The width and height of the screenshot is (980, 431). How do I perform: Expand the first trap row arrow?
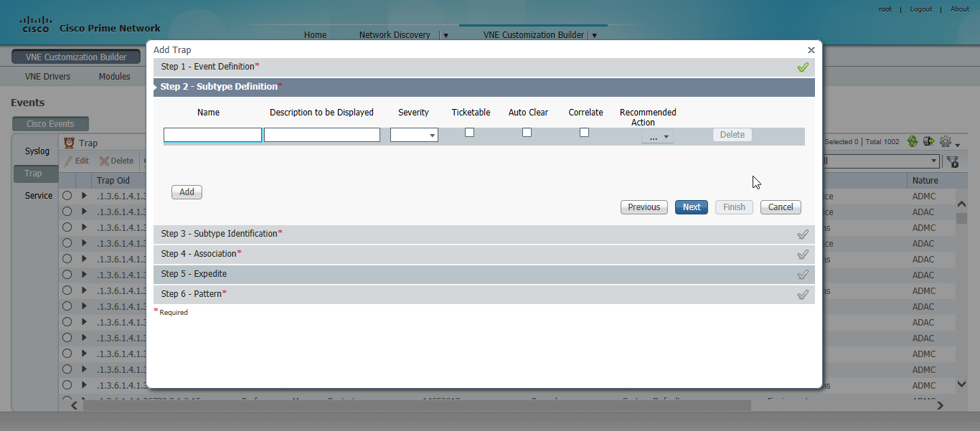coord(83,195)
